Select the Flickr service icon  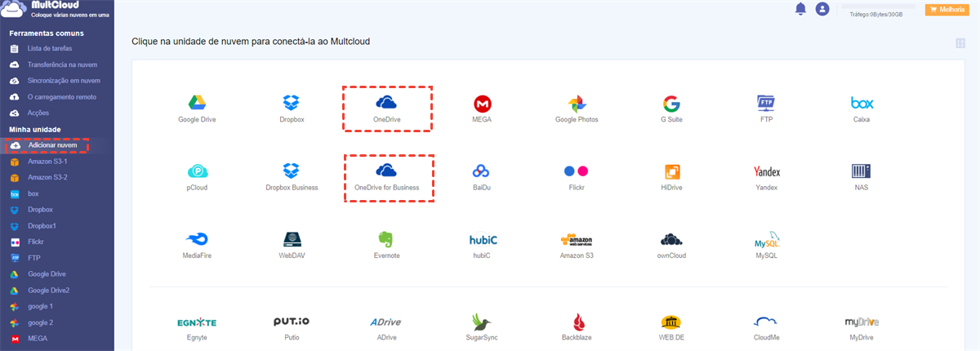(577, 171)
